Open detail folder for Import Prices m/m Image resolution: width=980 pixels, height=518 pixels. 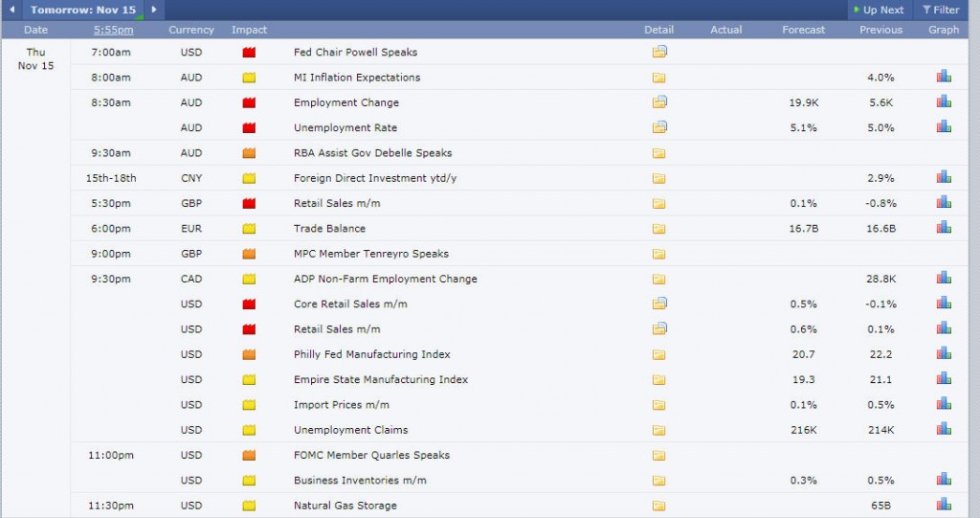click(x=658, y=405)
